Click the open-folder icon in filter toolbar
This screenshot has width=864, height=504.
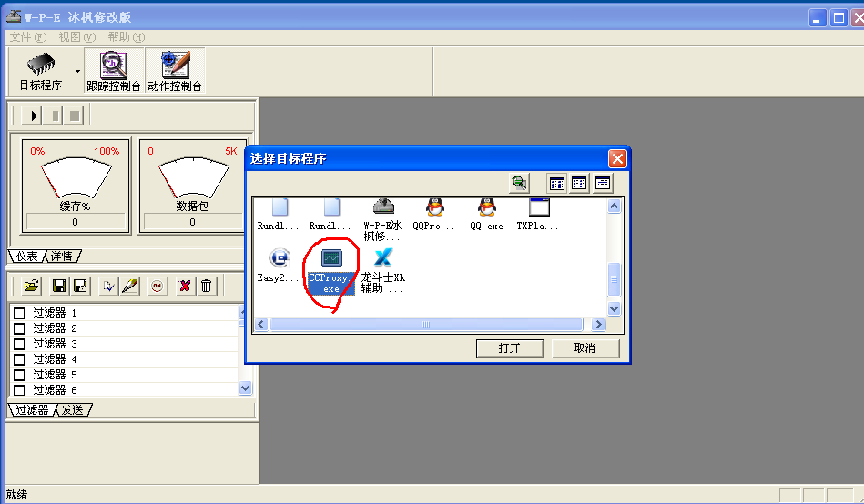(32, 286)
